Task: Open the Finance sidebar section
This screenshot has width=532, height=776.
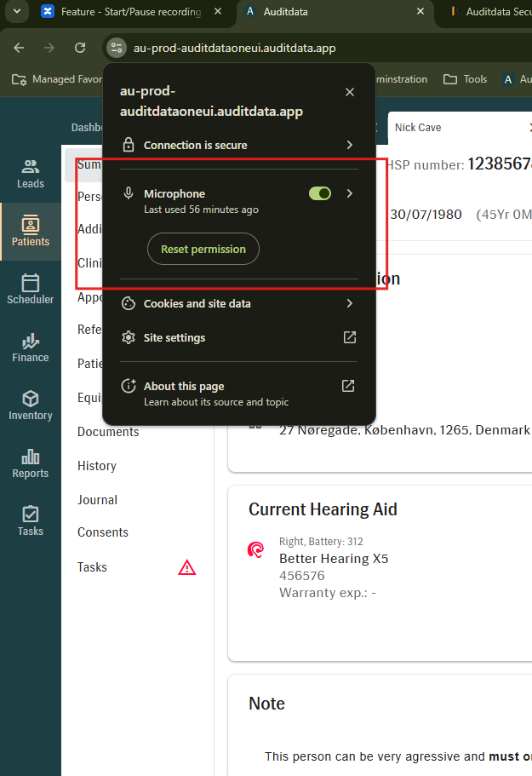Action: [x=30, y=348]
